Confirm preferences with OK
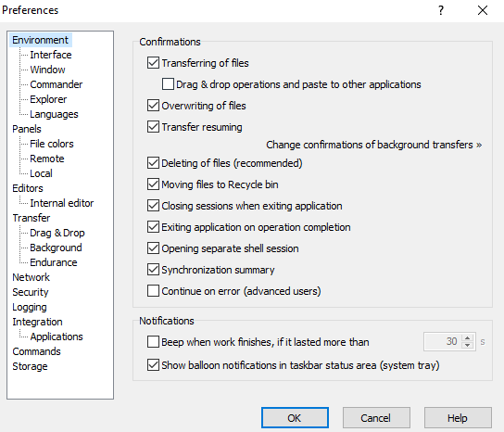This screenshot has width=504, height=432. [295, 418]
